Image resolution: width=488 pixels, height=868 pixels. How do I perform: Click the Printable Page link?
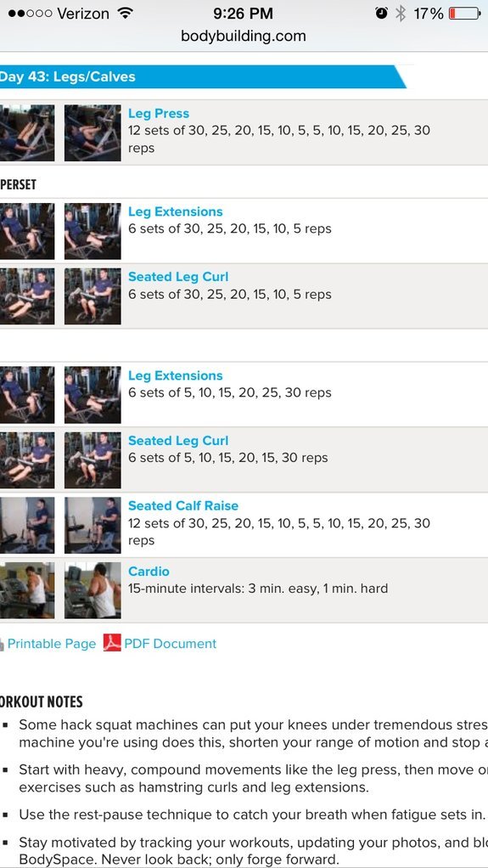[52, 643]
